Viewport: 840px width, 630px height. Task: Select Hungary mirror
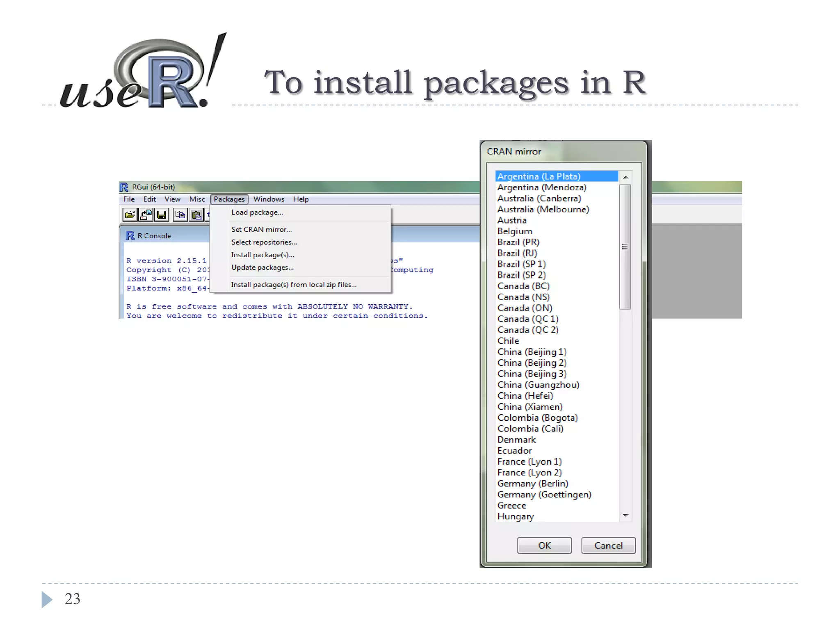point(557,516)
